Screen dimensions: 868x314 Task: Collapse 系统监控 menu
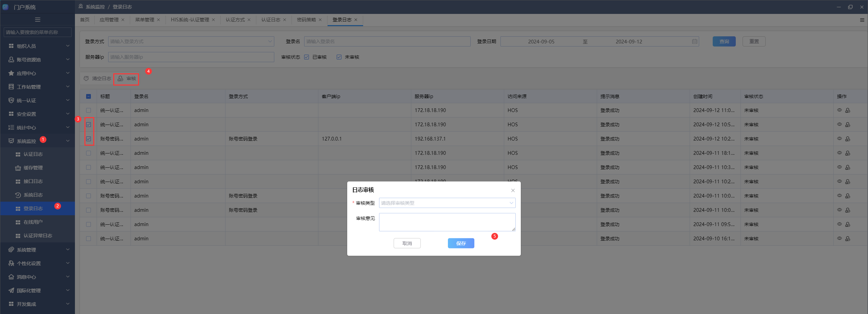pyautogui.click(x=37, y=141)
